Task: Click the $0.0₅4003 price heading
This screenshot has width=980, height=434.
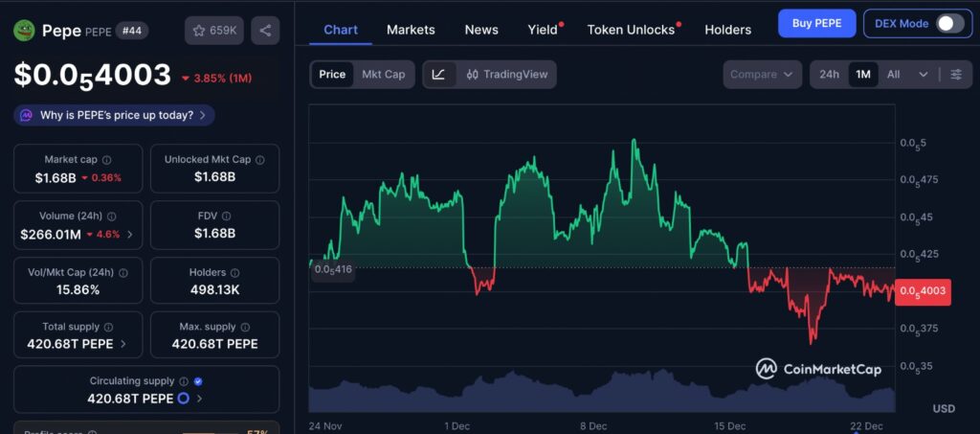Action: point(93,75)
